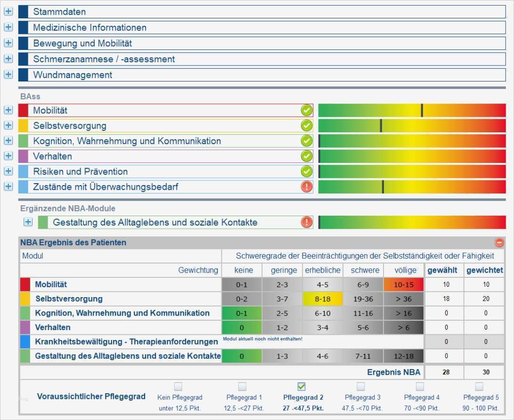Viewport: 514px width, 420px height.
Task: Click red warning icon of Zustände mit Überwachungsbedarf
Action: (x=307, y=187)
